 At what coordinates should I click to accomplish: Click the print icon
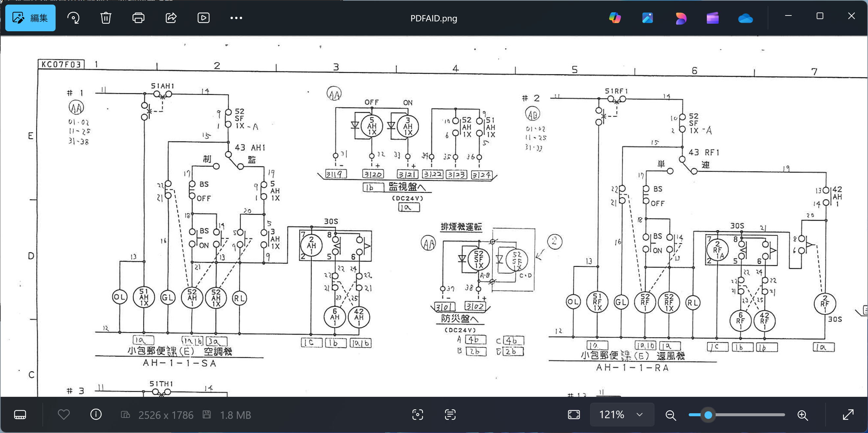pos(138,18)
